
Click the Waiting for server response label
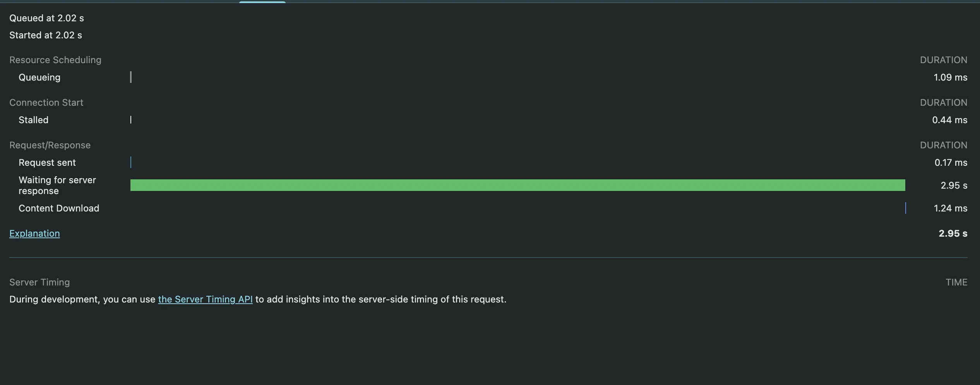pos(57,186)
